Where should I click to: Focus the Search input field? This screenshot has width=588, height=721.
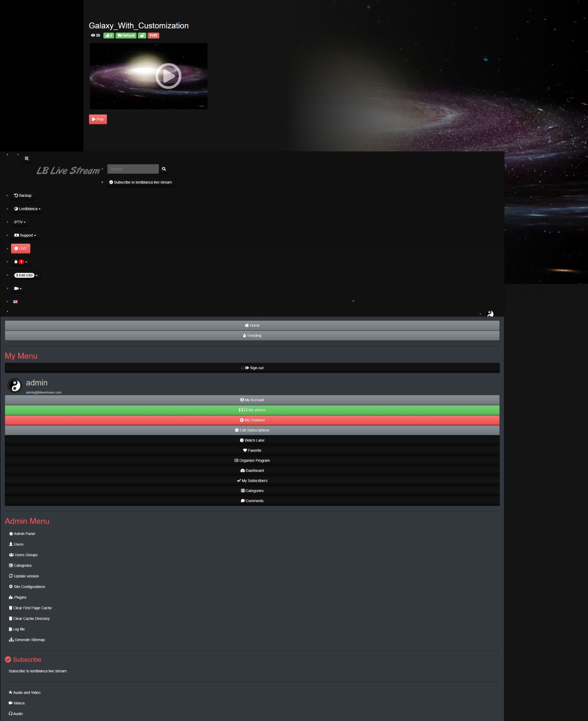pyautogui.click(x=133, y=169)
